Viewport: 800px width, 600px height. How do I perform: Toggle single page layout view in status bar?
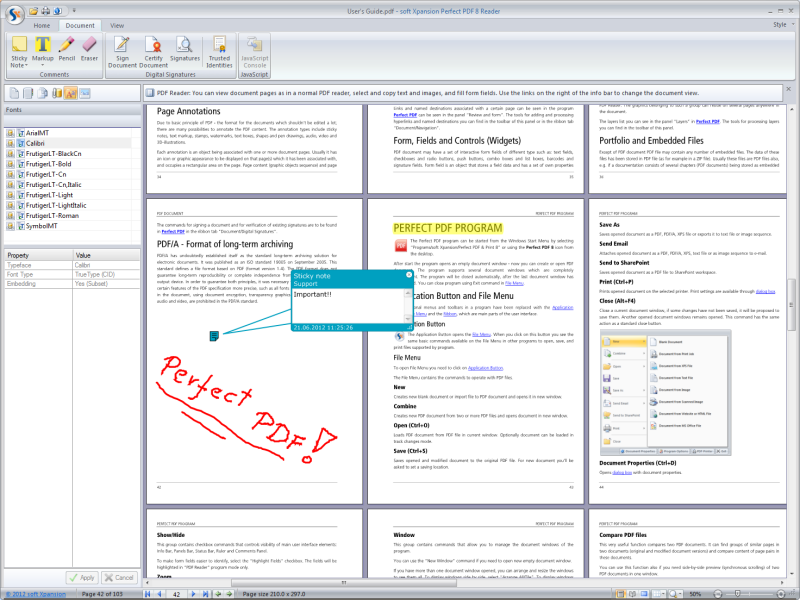coord(621,594)
